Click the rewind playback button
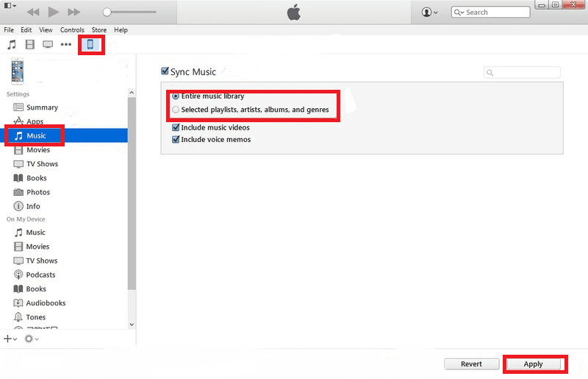 [x=33, y=12]
